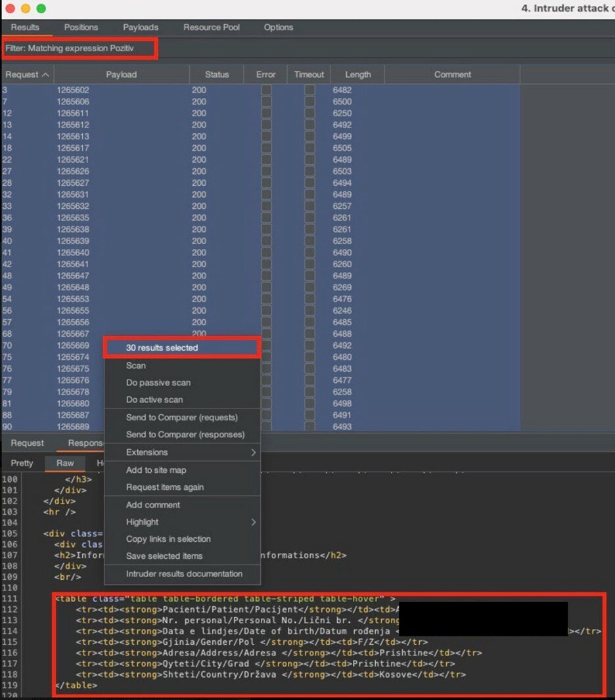
Task: Toggle Timeout checkbox for payload 1265635
Action: (309, 217)
